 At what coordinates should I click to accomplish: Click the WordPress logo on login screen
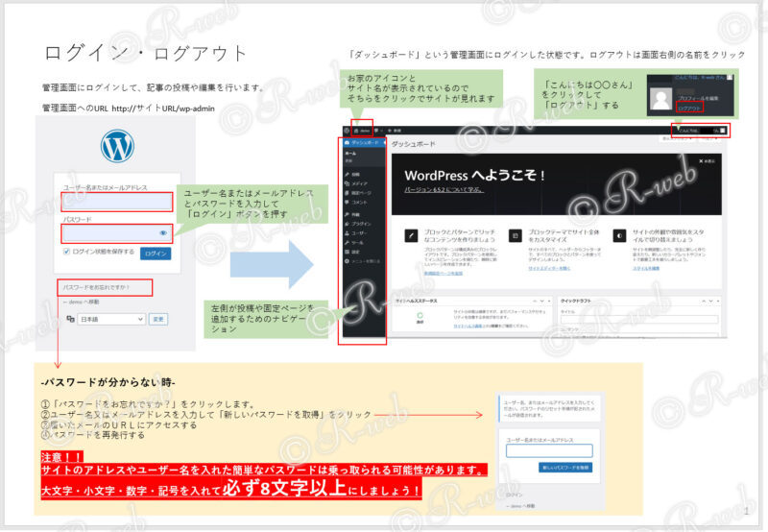[117, 146]
